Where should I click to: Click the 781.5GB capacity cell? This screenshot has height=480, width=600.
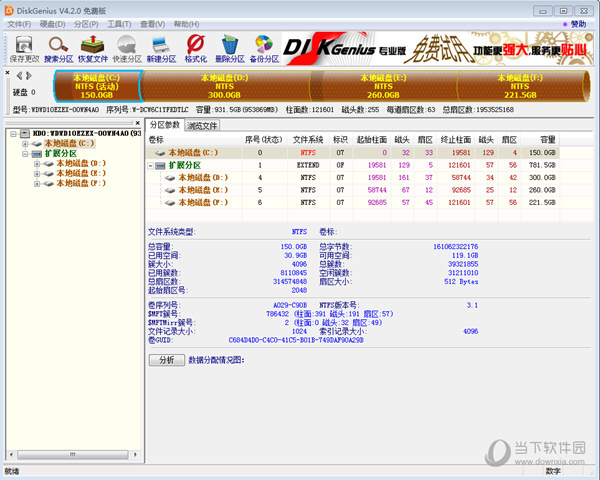541,165
